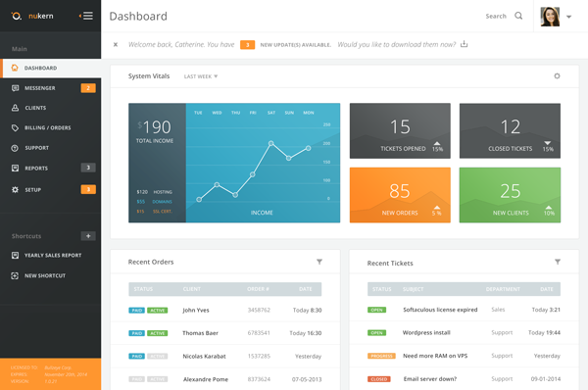Click the ORDER # column header

[x=258, y=289]
